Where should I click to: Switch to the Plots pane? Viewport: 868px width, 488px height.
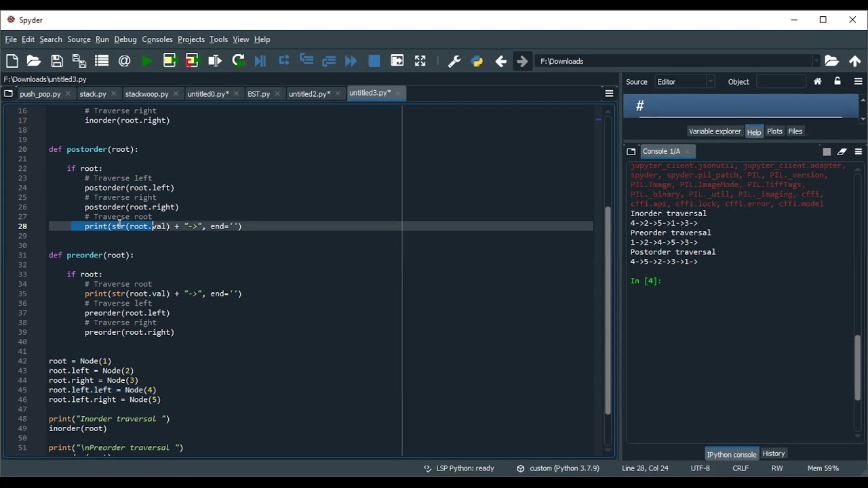774,131
